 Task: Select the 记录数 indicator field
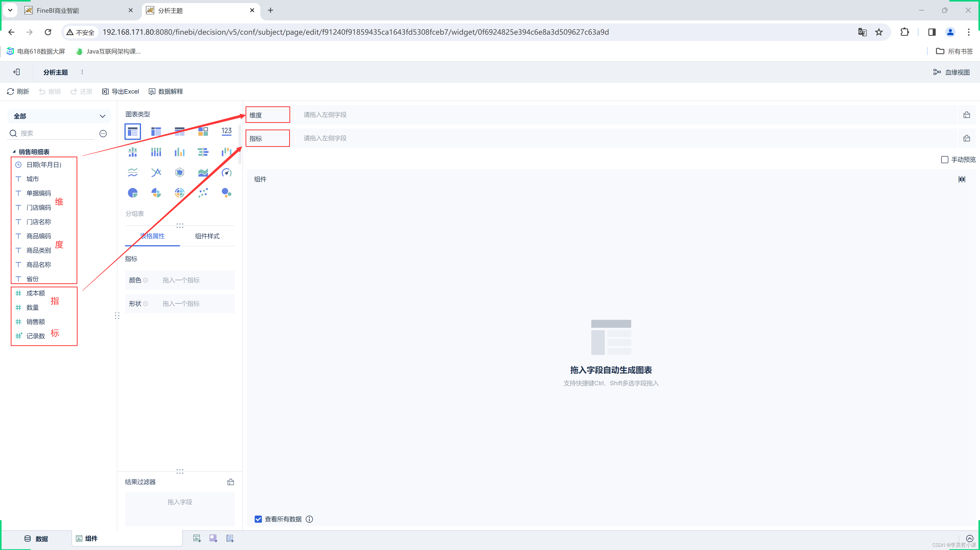(x=35, y=336)
